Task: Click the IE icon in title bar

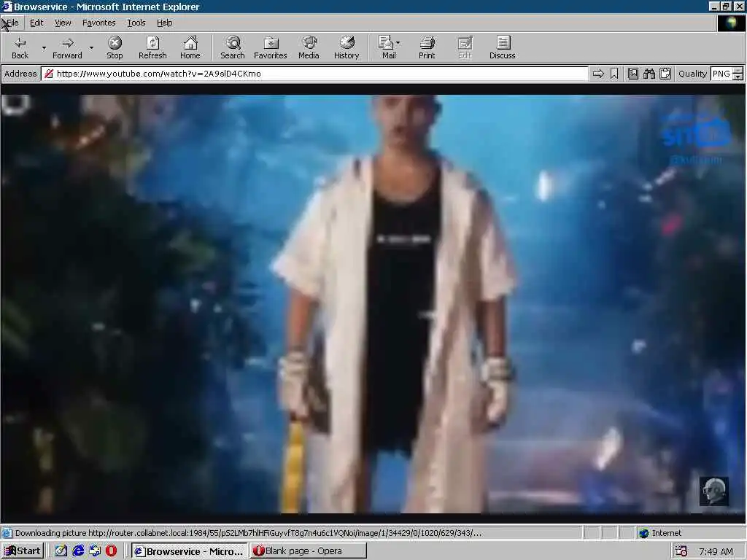Action: coord(7,6)
